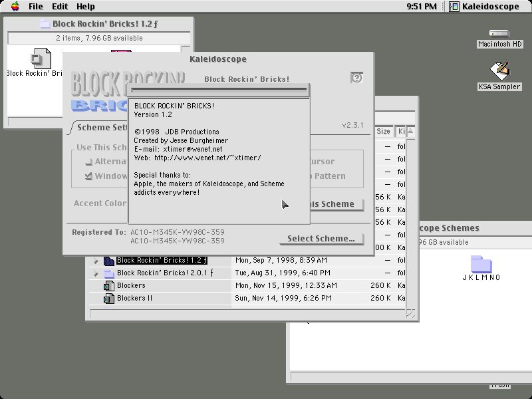Screen dimensions: 532x399
Task: Select the Block Rockin' Bricks file icon
Action: (41, 59)
